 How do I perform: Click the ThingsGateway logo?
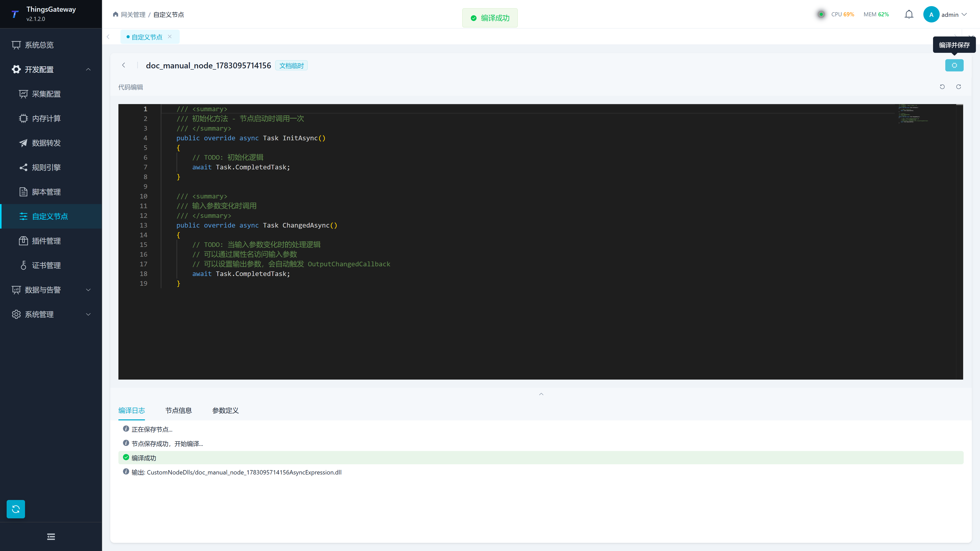[15, 14]
